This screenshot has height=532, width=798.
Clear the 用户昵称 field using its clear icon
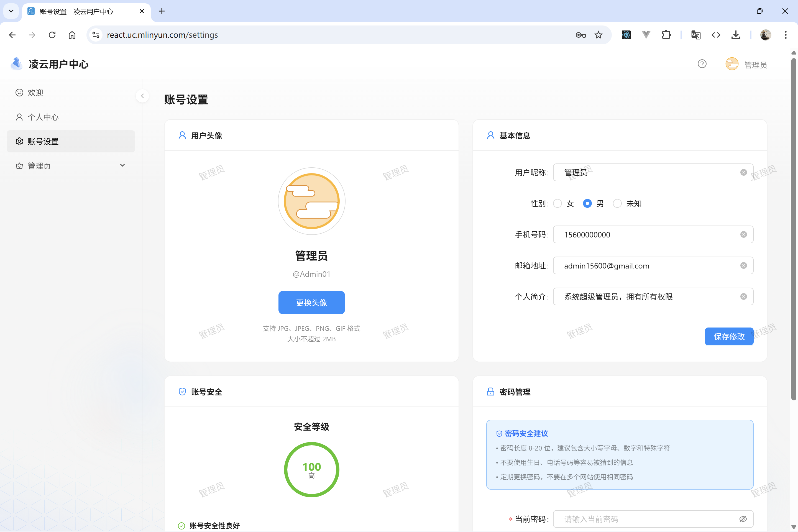[x=744, y=172]
